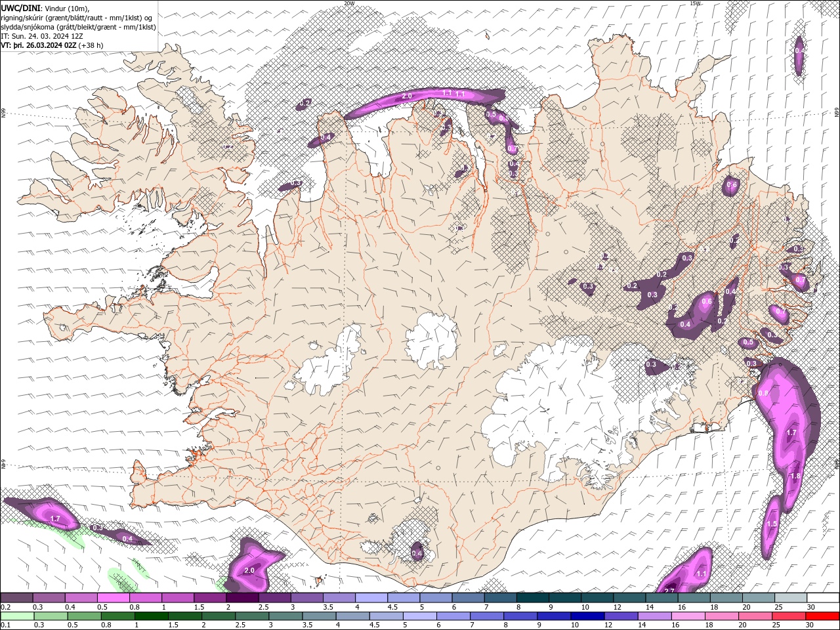Viewport: 840px width, 630px height.
Task: Select the '1.5' value off the southeast coast
Action: tap(772, 524)
